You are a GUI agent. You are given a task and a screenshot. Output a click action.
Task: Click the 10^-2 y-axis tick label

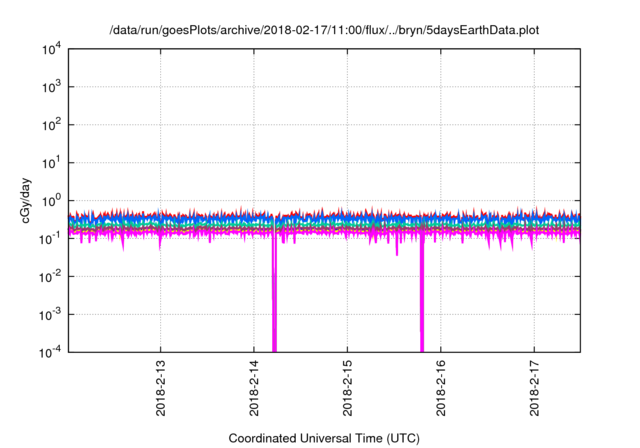click(51, 277)
